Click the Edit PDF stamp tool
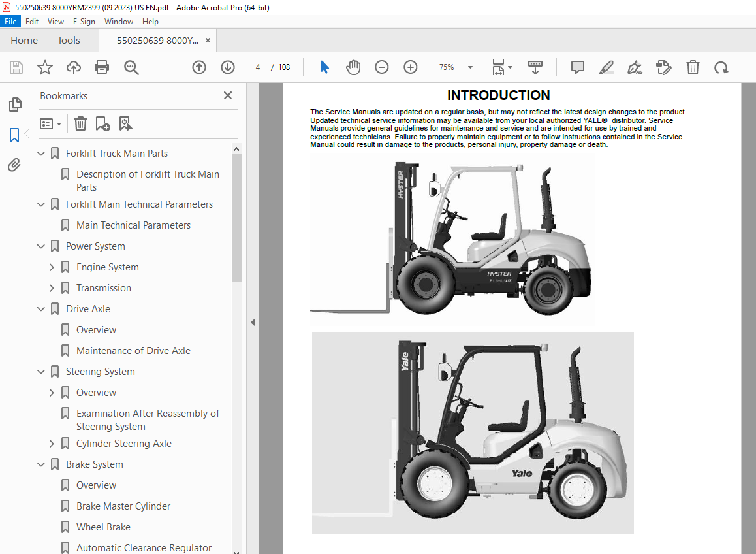The width and height of the screenshot is (756, 554). coord(663,67)
